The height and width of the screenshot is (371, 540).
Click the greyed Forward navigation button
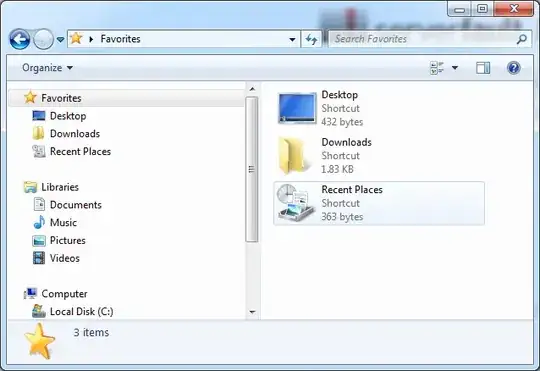(43, 39)
